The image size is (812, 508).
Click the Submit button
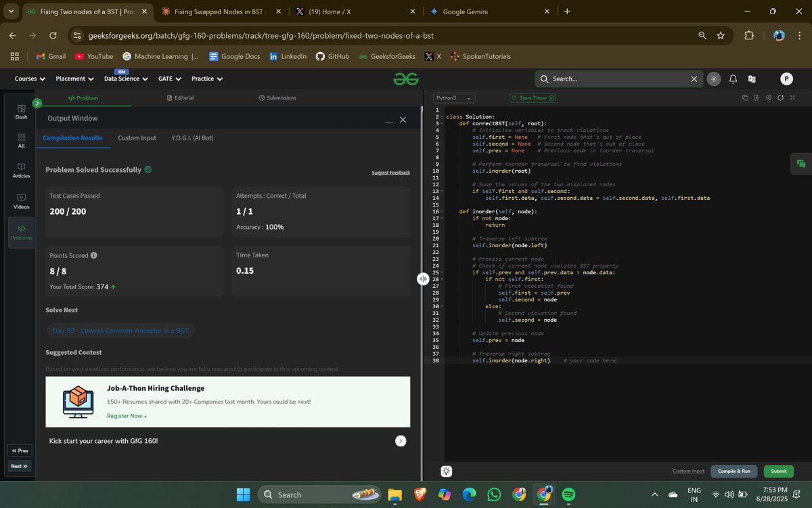(779, 471)
